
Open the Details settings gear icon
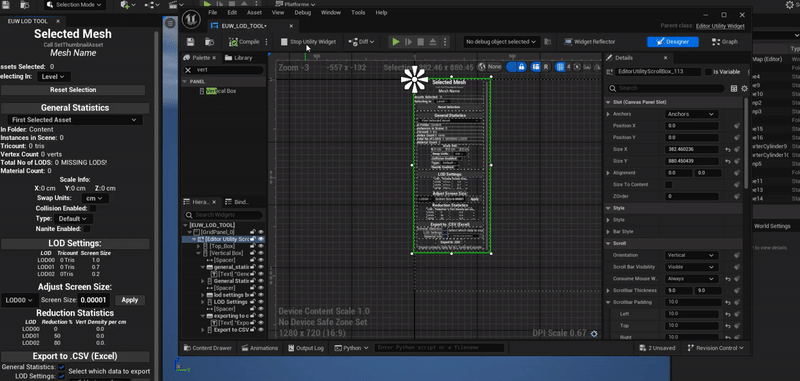coord(744,88)
